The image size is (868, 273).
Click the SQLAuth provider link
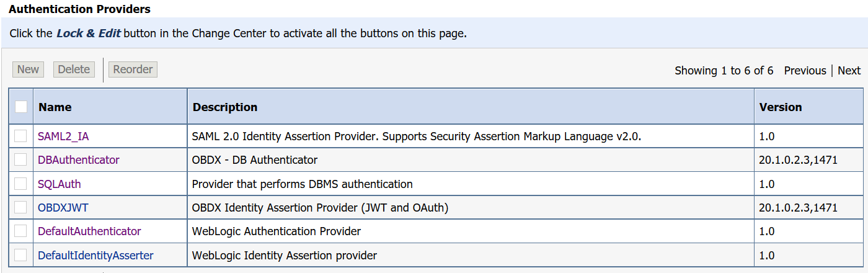tap(60, 184)
